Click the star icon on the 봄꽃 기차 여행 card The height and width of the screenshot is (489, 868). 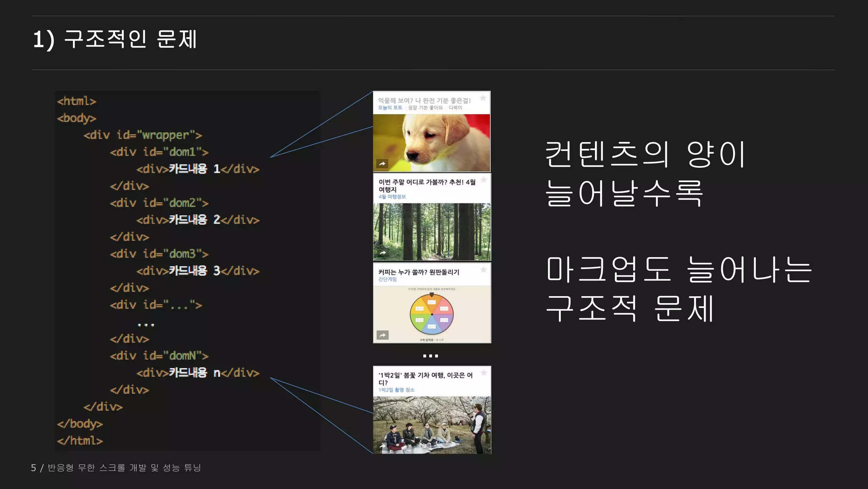[x=484, y=373]
